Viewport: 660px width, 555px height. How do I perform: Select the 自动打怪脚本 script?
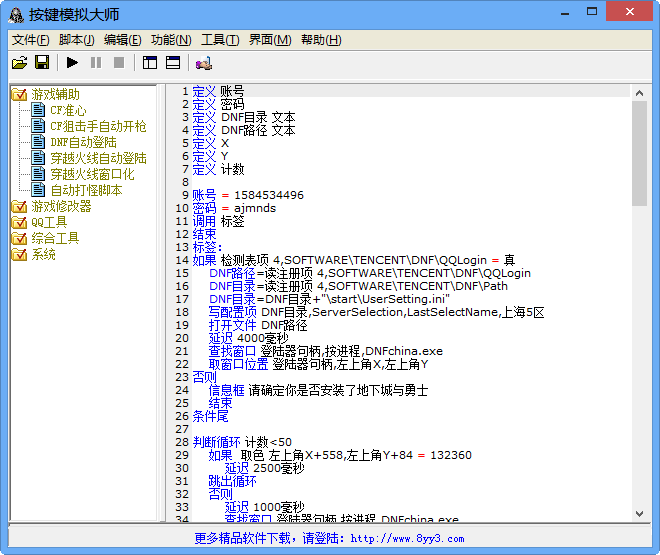pyautogui.click(x=86, y=190)
